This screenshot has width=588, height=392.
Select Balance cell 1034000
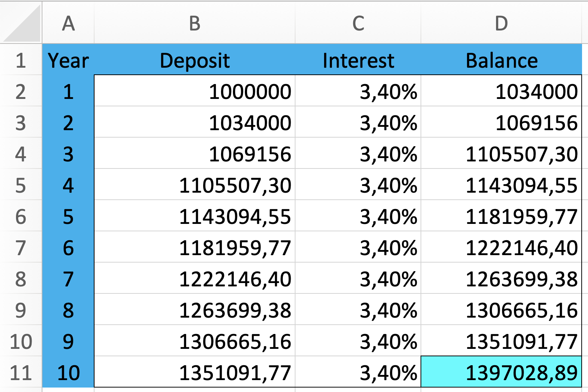(x=501, y=91)
